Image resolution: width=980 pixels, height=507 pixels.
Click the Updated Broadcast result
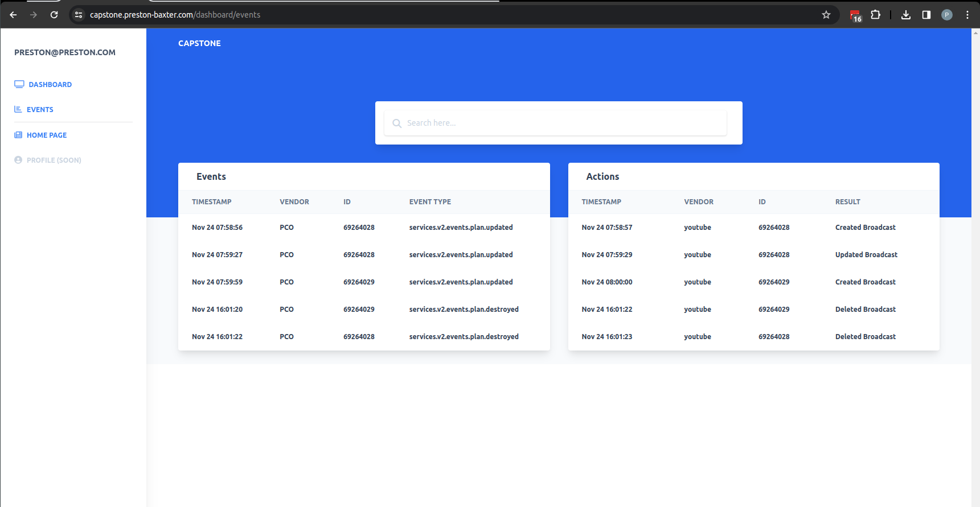tap(866, 255)
